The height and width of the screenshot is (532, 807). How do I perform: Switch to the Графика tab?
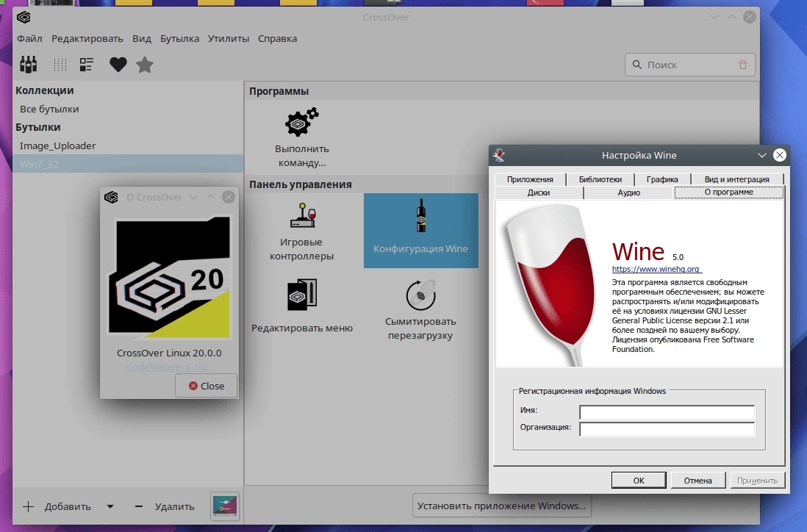click(x=662, y=179)
